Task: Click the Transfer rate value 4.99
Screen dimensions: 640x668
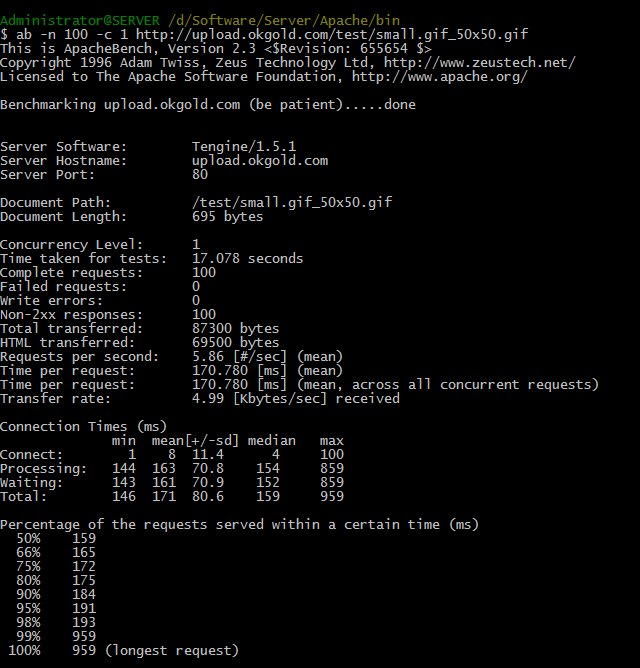Action: pyautogui.click(x=208, y=399)
